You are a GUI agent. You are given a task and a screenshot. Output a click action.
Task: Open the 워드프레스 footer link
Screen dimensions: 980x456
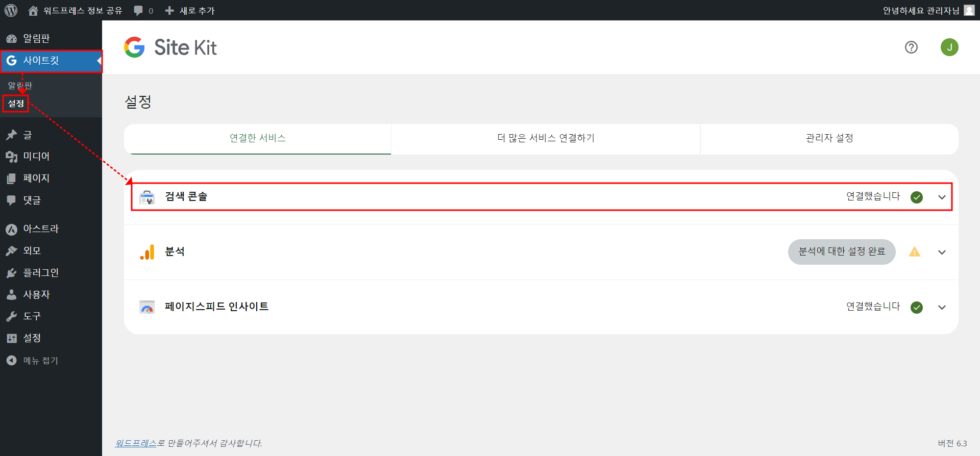136,443
